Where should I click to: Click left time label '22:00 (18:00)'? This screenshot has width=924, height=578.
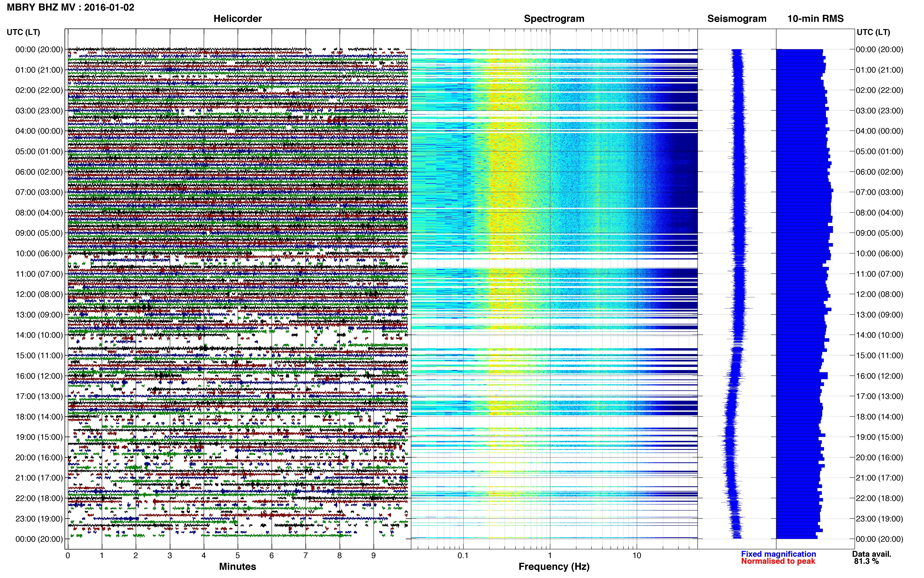point(39,498)
